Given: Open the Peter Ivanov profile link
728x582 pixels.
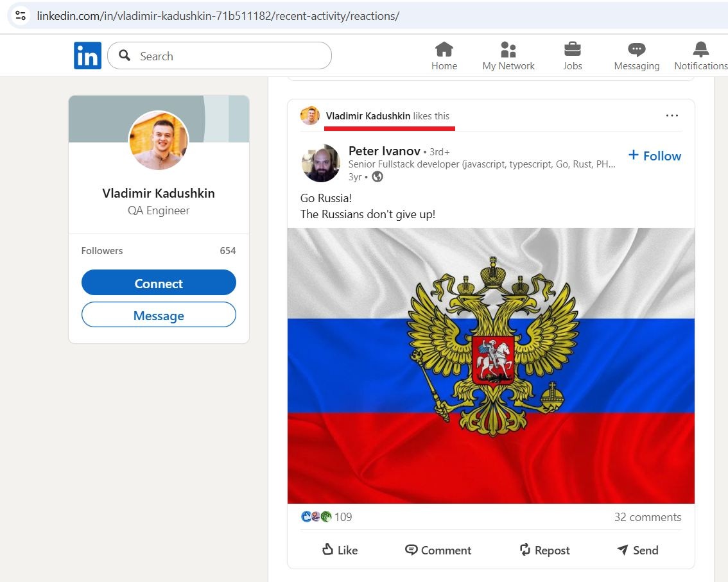Looking at the screenshot, I should click(385, 151).
